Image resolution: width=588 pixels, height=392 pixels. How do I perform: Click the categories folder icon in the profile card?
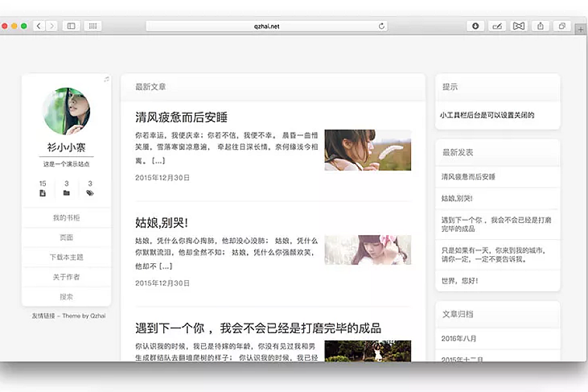pyautogui.click(x=67, y=193)
